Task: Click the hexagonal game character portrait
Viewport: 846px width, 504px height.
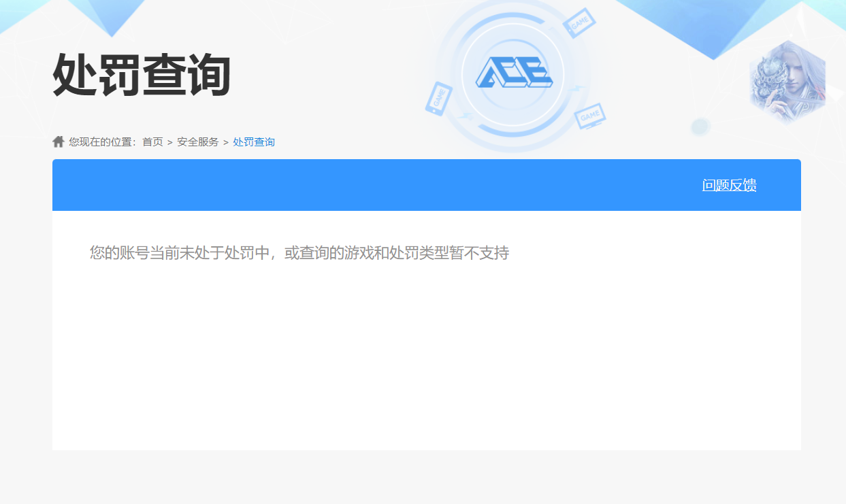Action: click(x=787, y=82)
